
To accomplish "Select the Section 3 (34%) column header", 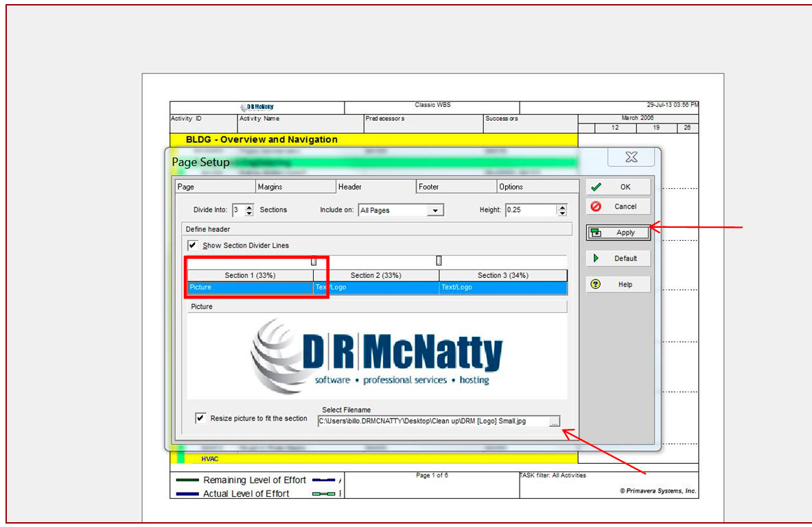I will [503, 275].
